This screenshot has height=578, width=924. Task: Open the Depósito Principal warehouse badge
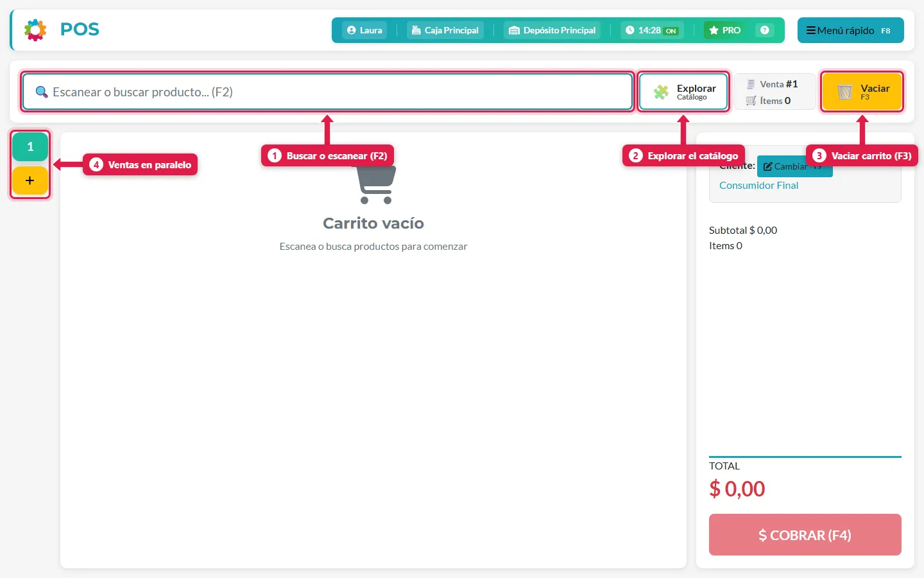point(552,30)
